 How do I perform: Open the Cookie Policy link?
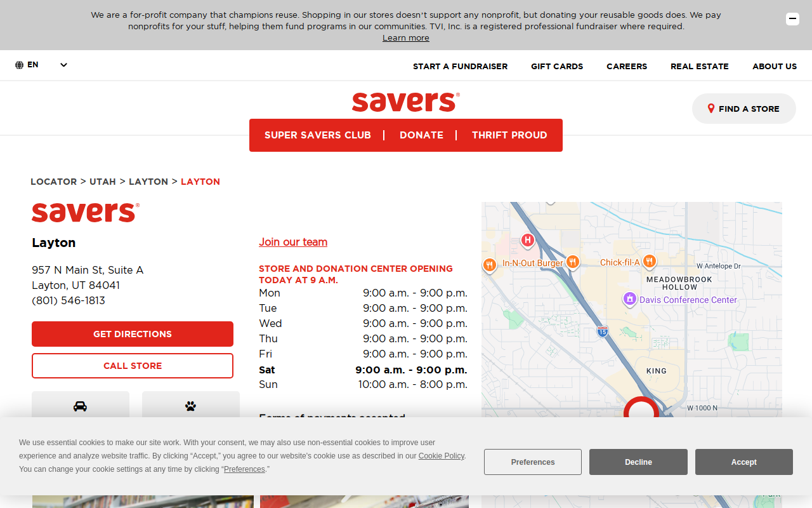442,456
